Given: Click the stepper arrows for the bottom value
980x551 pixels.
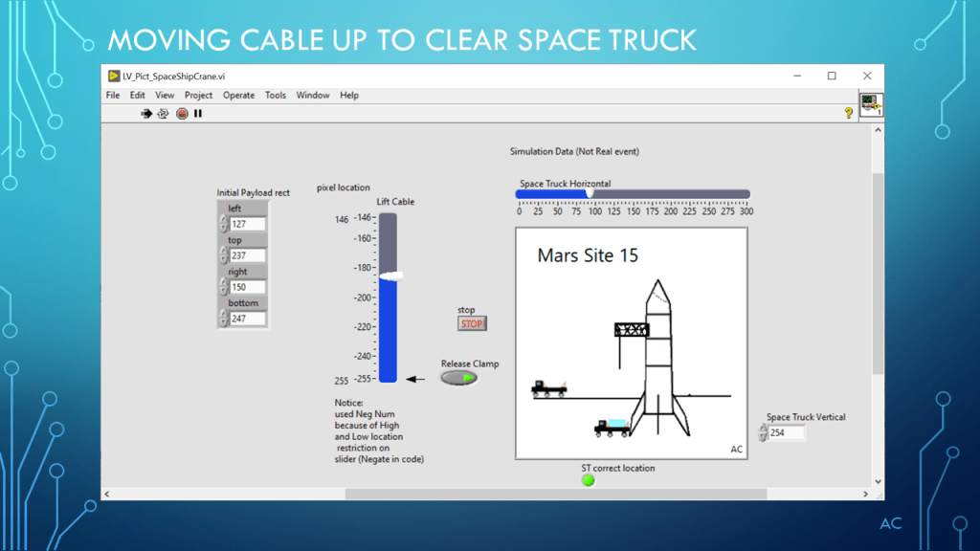Looking at the screenshot, I should coord(224,319).
